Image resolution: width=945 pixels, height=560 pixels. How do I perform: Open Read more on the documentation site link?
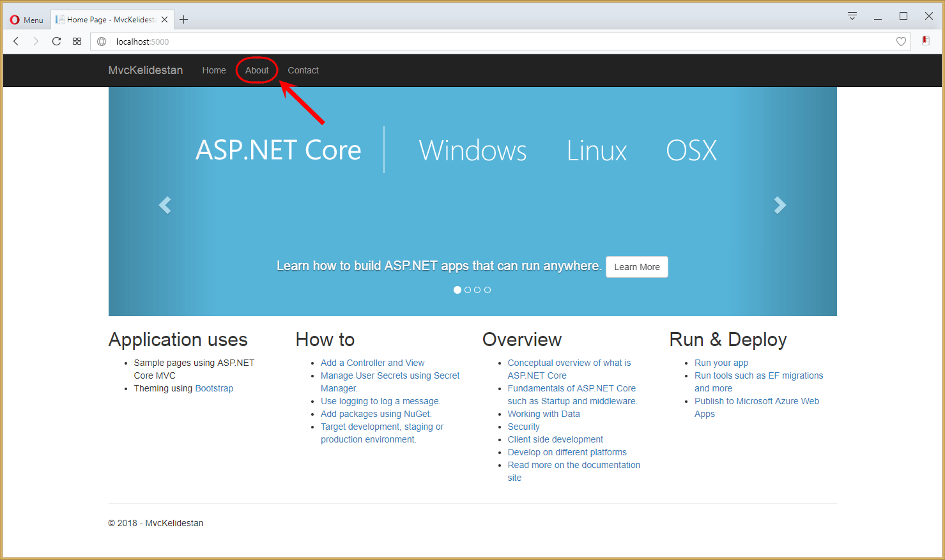[x=574, y=471]
